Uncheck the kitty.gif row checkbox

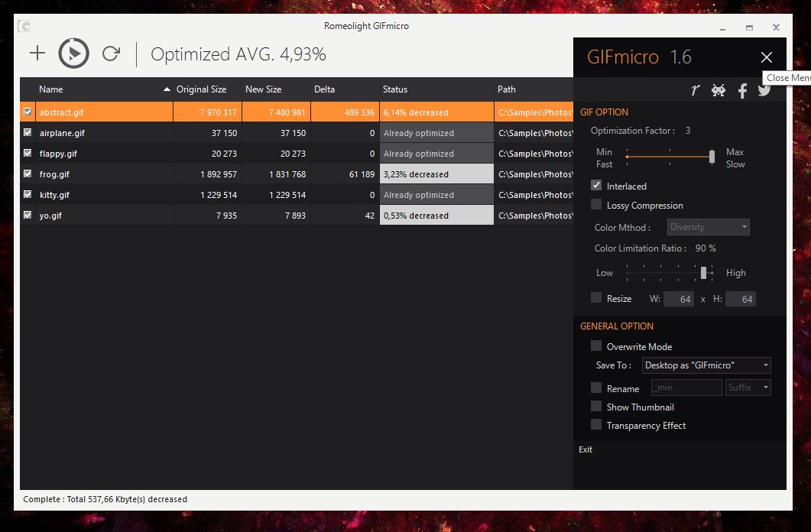click(28, 194)
